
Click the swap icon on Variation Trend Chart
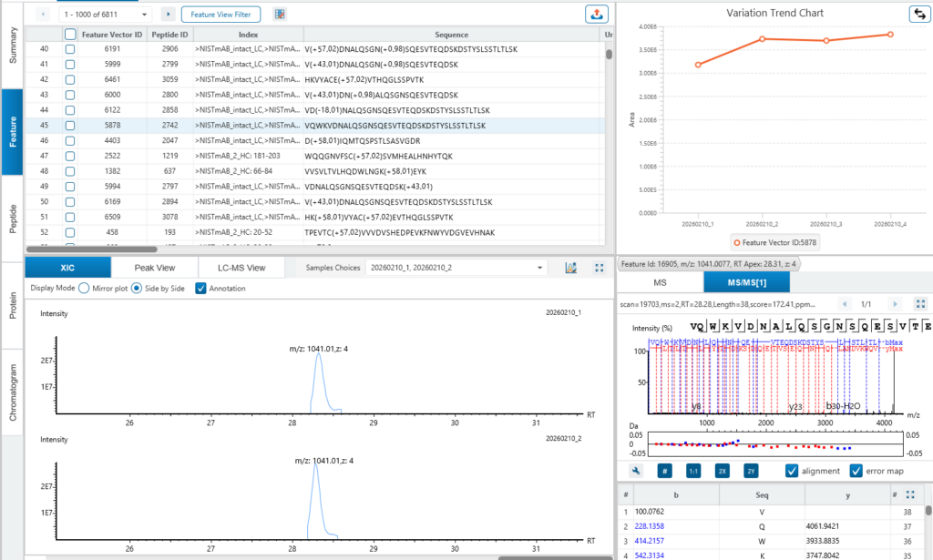click(920, 14)
